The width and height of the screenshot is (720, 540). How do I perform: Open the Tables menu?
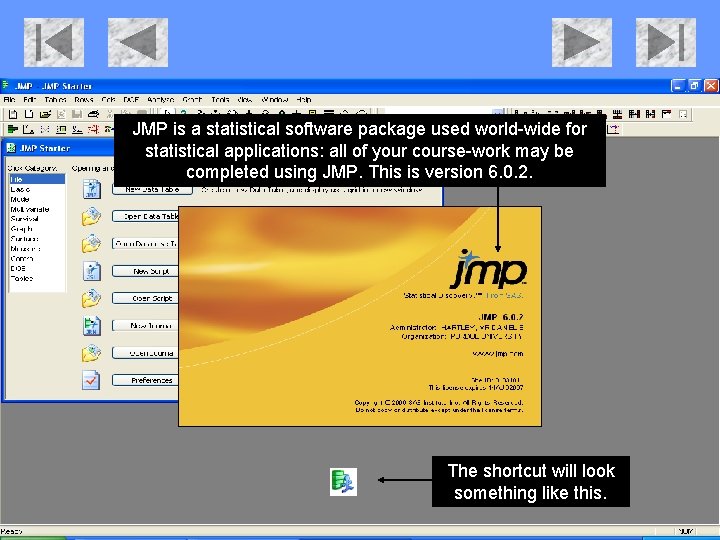(56, 99)
